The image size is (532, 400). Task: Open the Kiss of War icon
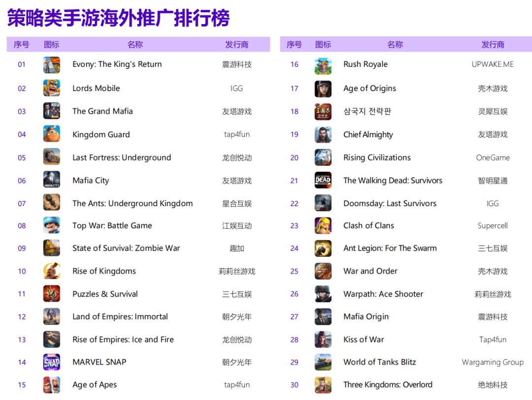point(323,339)
